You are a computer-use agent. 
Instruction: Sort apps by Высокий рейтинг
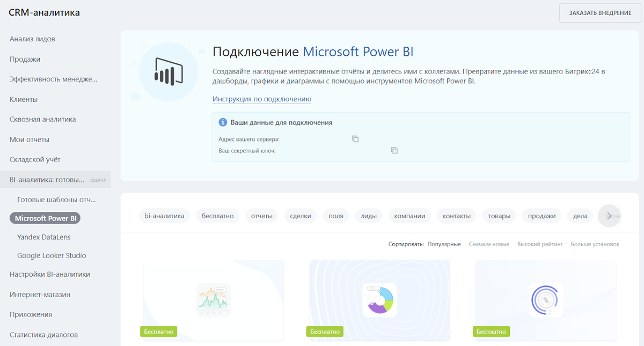point(540,244)
